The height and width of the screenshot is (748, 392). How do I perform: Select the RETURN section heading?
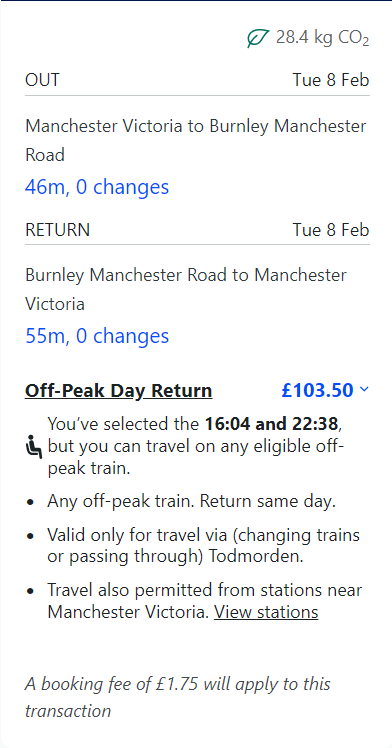point(57,229)
